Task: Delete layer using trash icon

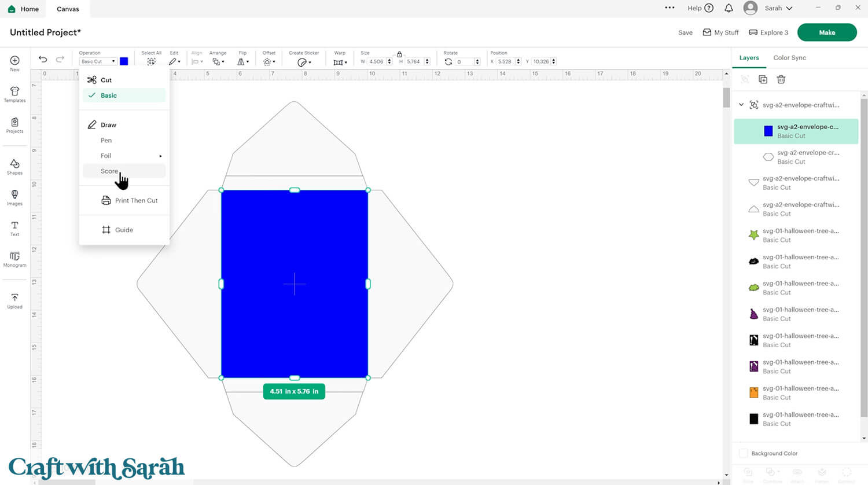Action: [x=781, y=80]
